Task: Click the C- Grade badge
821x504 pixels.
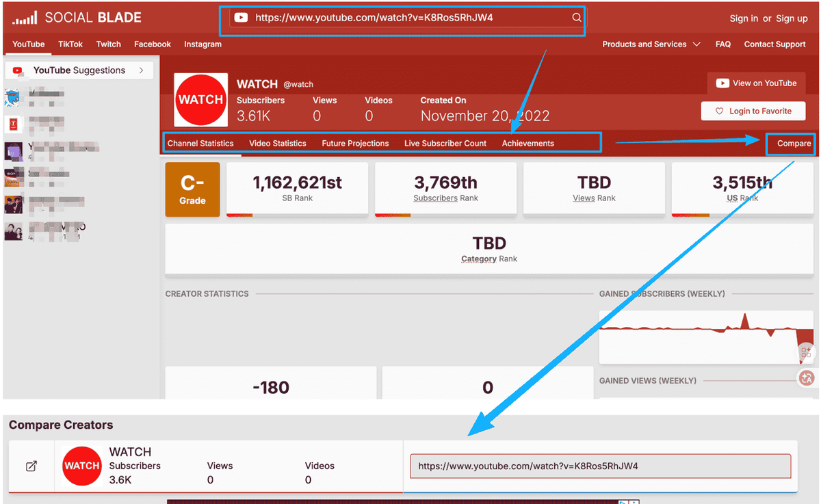Action: coord(192,189)
